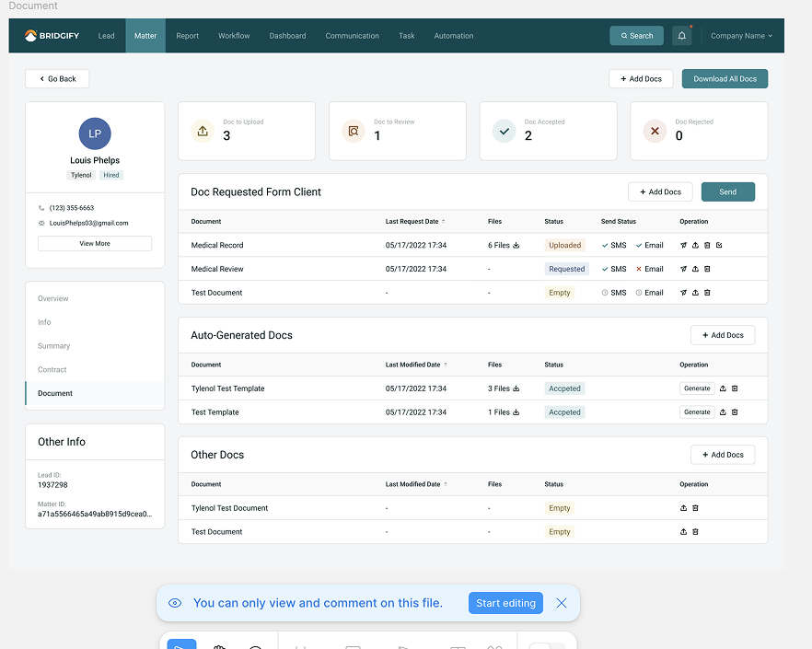Click the upload icon for Medical Record
This screenshot has width=812, height=649.
tap(695, 246)
